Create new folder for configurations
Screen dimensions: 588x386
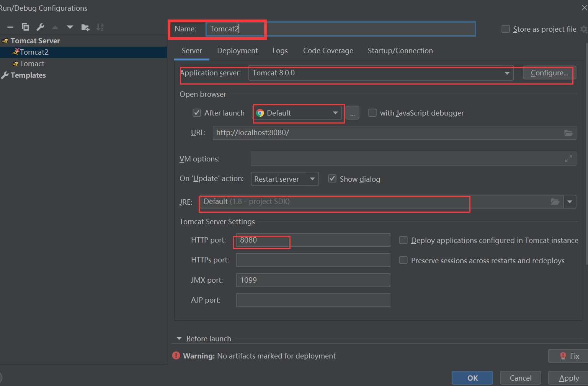85,27
